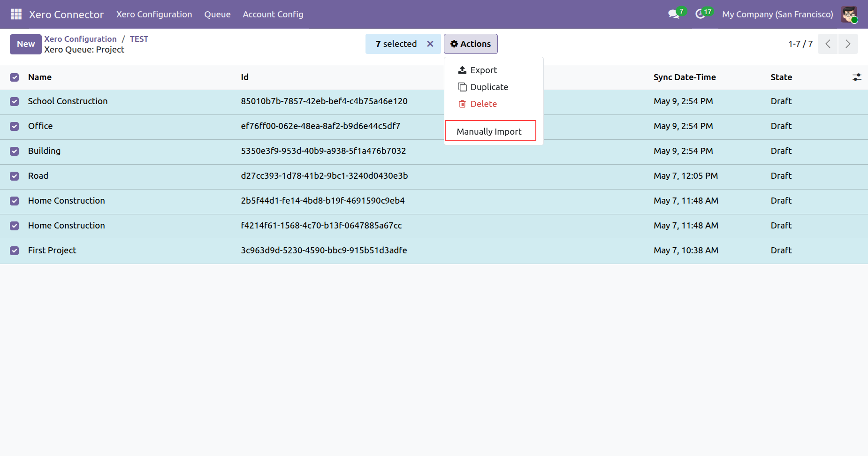Click the Xero Connector app title

tap(66, 14)
